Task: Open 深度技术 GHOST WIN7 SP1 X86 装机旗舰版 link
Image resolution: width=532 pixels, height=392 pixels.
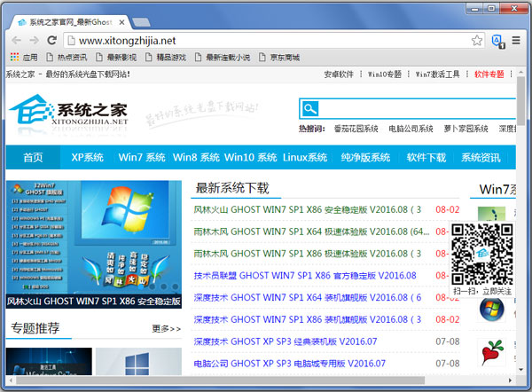Action: [307, 319]
